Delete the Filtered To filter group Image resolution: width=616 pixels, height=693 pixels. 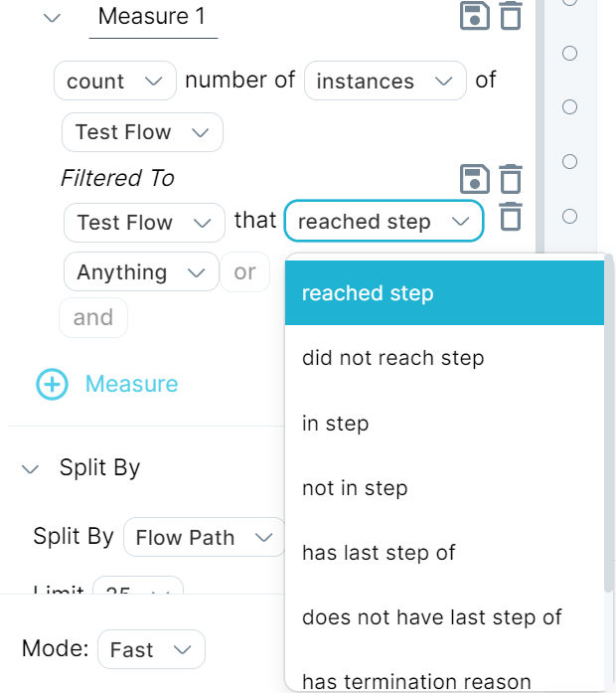tap(511, 179)
